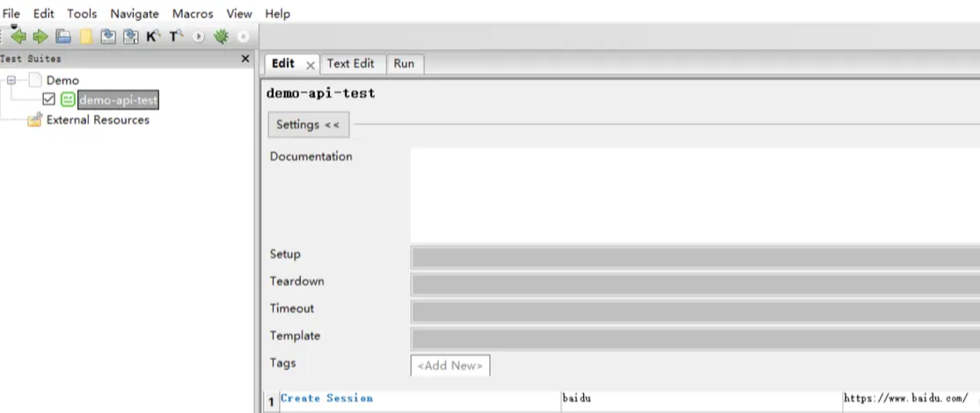The image size is (980, 413).
Task: Collapse the Demo tree node
Action: pyautogui.click(x=11, y=81)
